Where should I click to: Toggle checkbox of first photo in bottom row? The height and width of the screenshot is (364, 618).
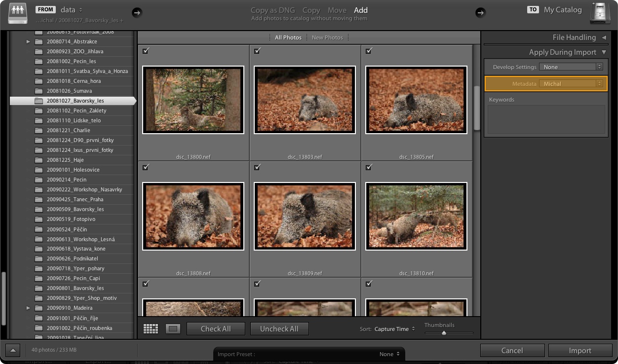pyautogui.click(x=146, y=284)
